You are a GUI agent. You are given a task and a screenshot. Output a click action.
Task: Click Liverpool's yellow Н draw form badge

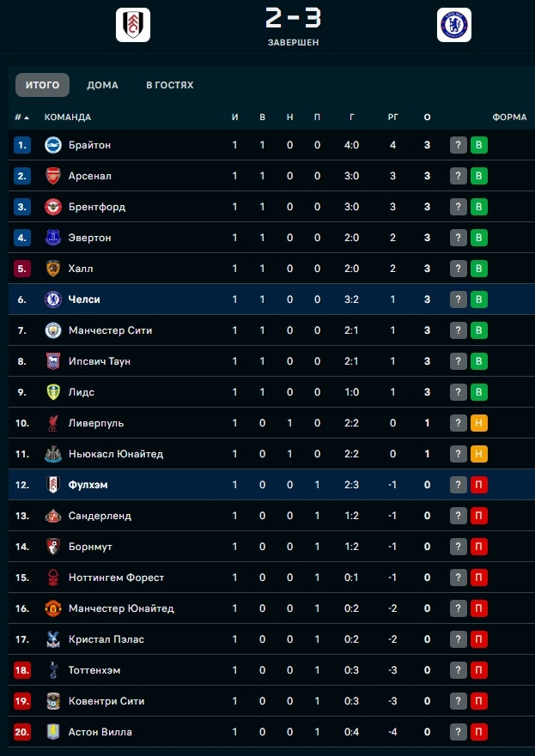click(479, 423)
